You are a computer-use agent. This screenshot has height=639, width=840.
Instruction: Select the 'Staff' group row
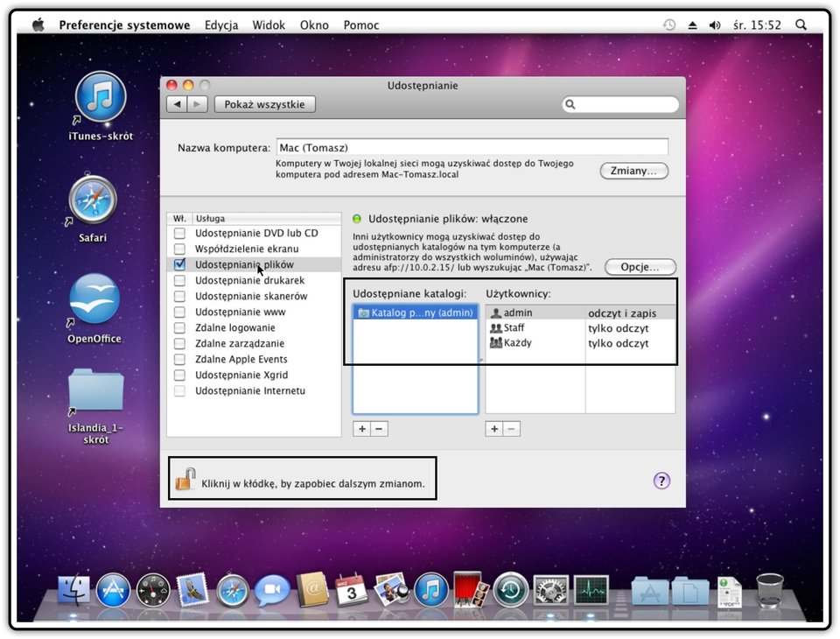[580, 328]
